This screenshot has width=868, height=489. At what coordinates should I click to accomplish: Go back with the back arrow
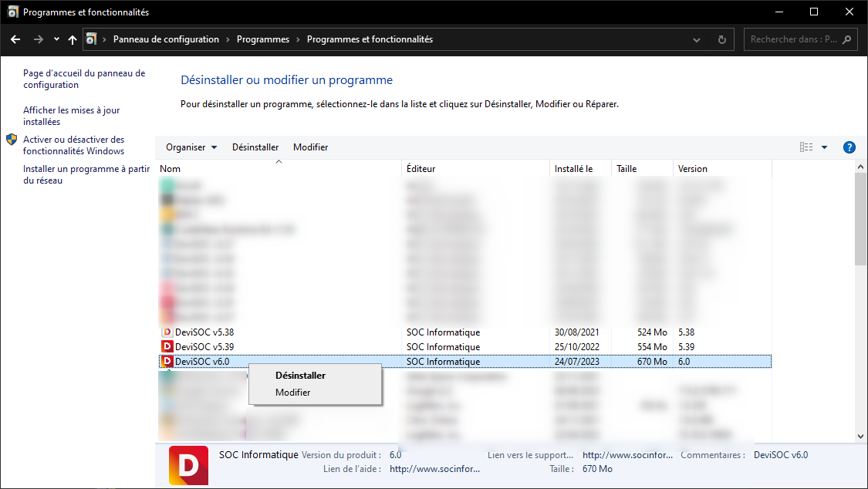point(15,39)
